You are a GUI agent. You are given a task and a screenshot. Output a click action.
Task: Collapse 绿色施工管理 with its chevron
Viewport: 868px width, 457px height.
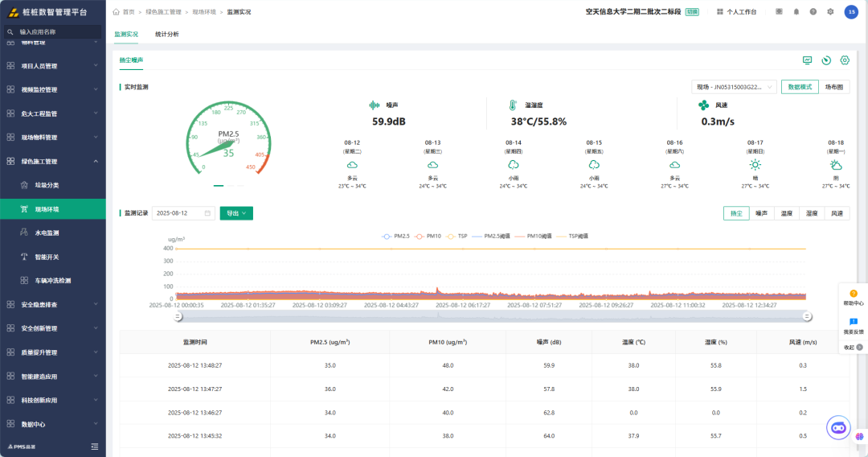click(x=96, y=161)
